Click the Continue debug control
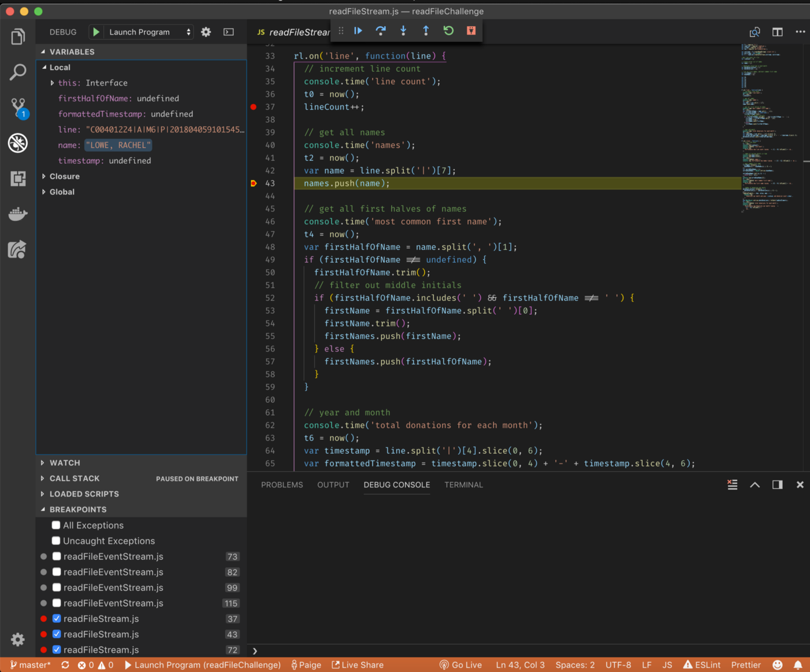This screenshot has width=810, height=672. point(358,31)
